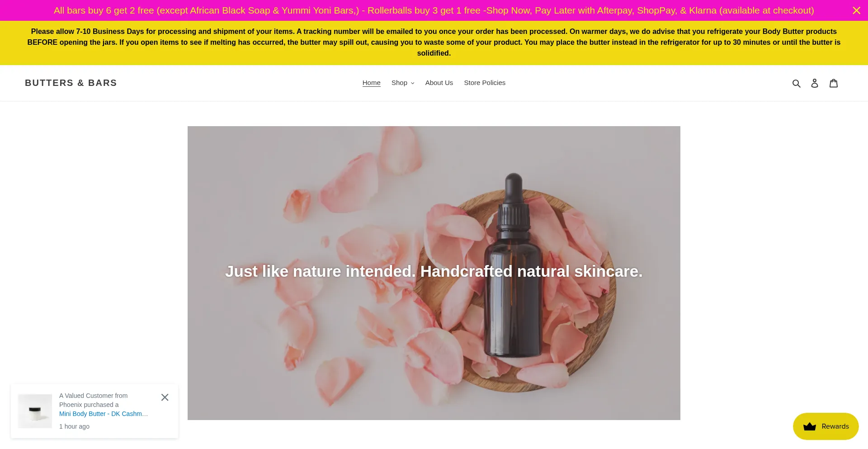The width and height of the screenshot is (868, 449).
Task: Dismiss the pink promo announcement bar
Action: 856,10
